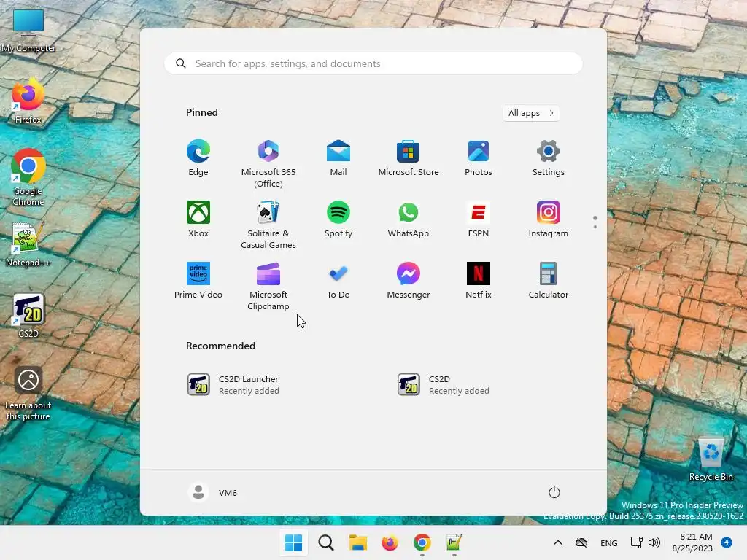This screenshot has height=560, width=747.
Task: Launch Spotify from pinned apps
Action: (338, 219)
